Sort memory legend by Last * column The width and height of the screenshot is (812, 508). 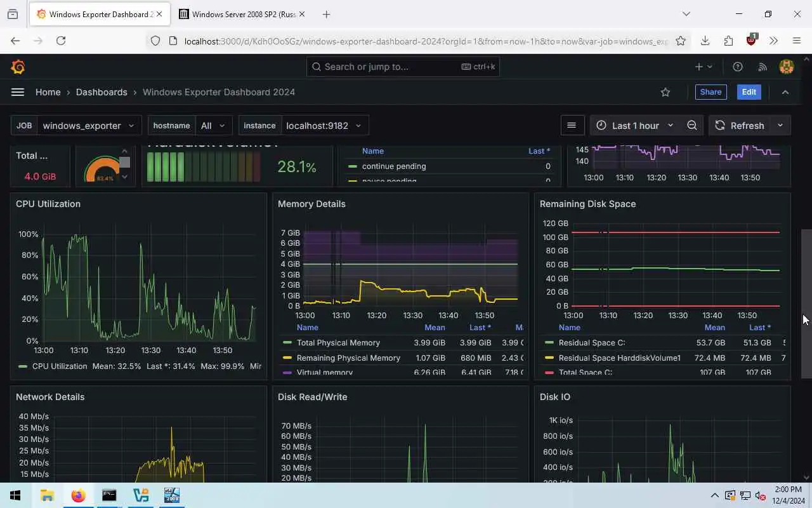pos(480,328)
